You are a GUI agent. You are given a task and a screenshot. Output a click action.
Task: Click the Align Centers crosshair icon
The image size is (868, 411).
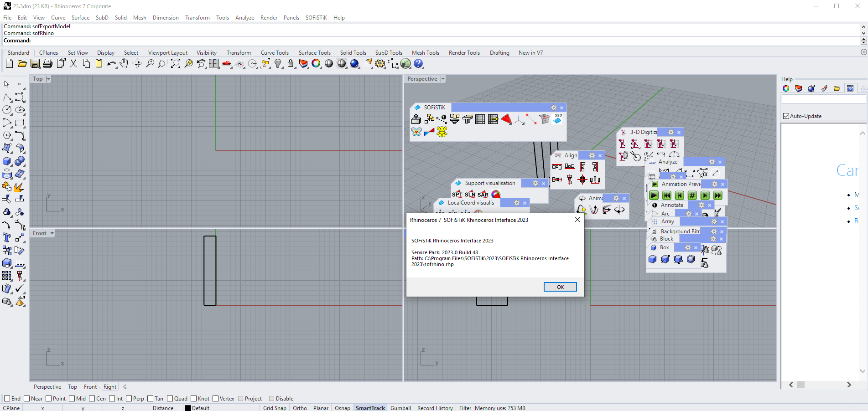point(582,180)
